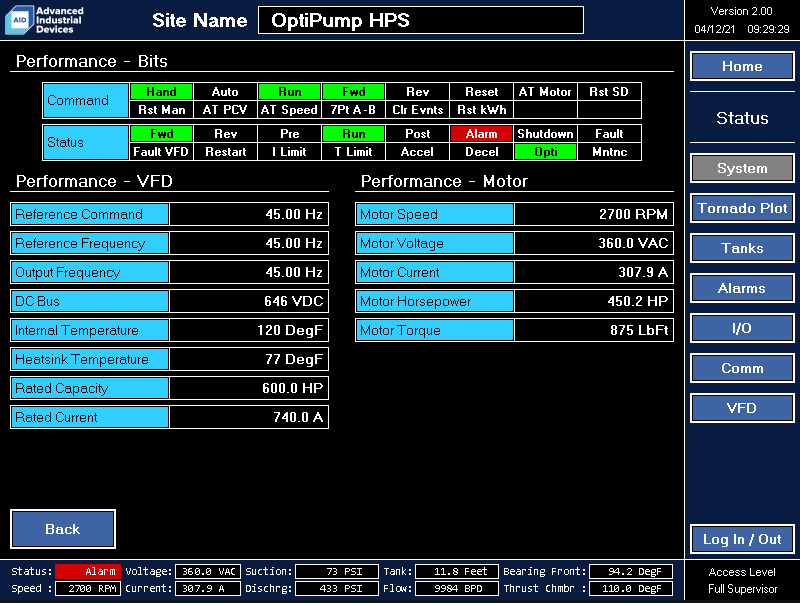Image resolution: width=800 pixels, height=603 pixels.
Task: Toggle the Clr Evnts command bit
Action: (417, 110)
